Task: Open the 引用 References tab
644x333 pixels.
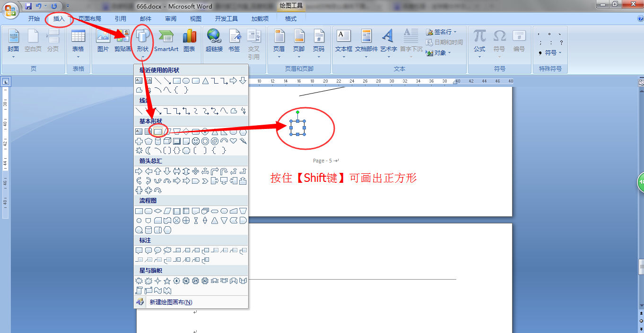Action: point(121,19)
